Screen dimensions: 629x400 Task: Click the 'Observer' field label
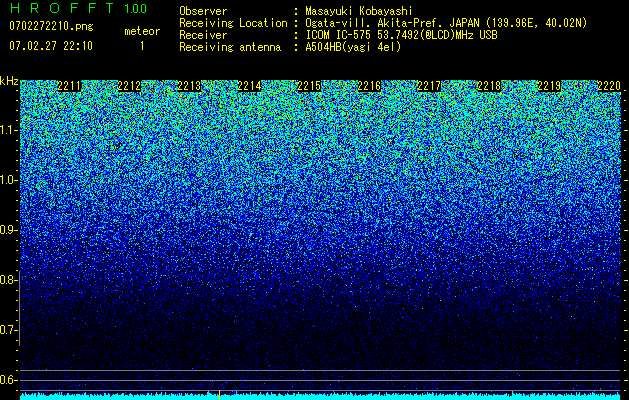tap(203, 11)
